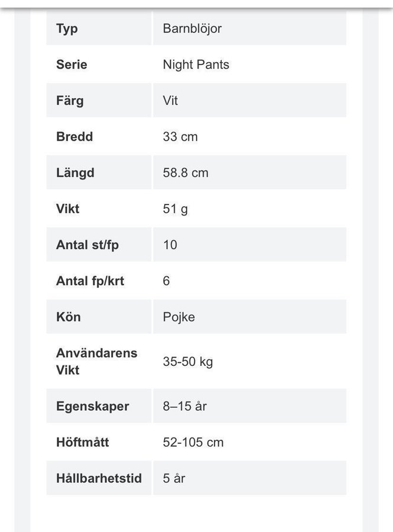The width and height of the screenshot is (393, 532).
Task: Click the 'Hållbarhetstid' row label
Action: coord(99,478)
